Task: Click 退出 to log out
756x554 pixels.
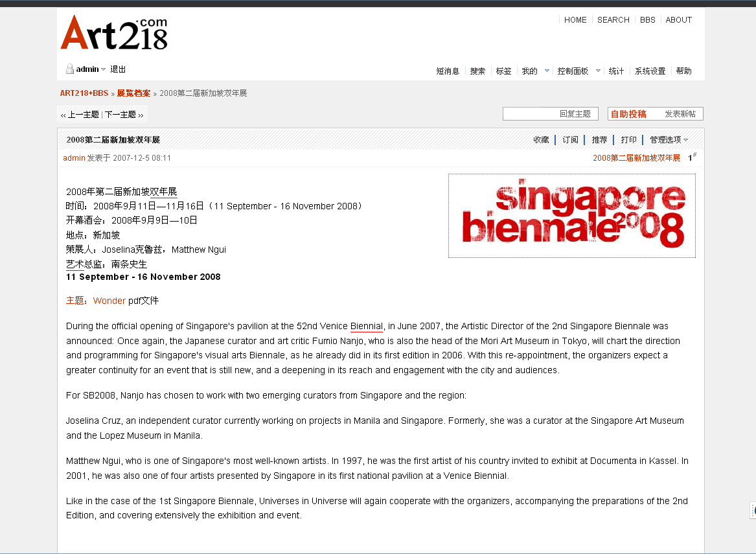Action: pos(118,69)
